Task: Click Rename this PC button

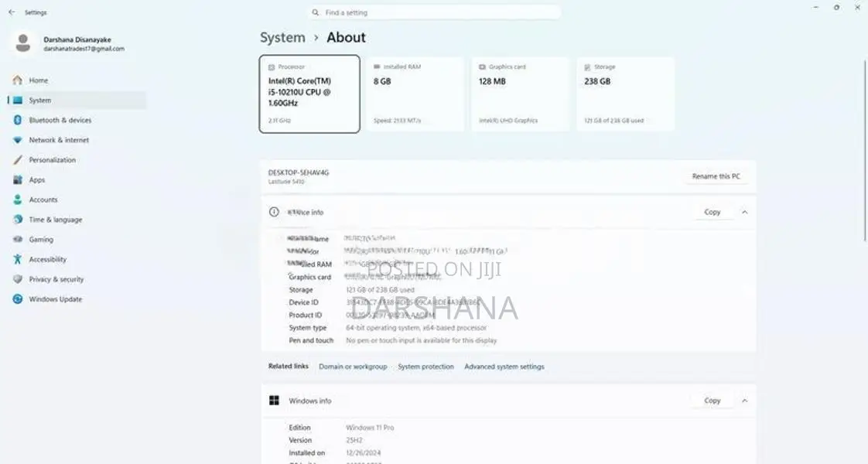Action: click(x=716, y=176)
